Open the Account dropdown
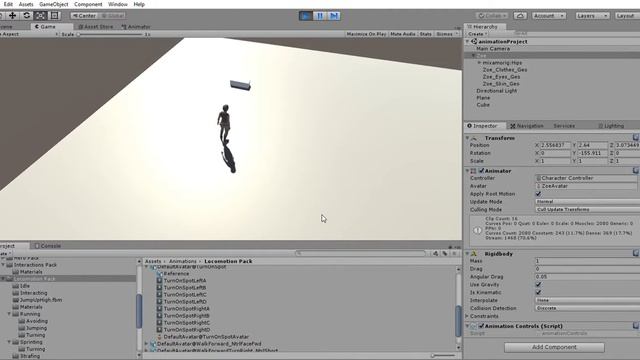 tap(549, 16)
